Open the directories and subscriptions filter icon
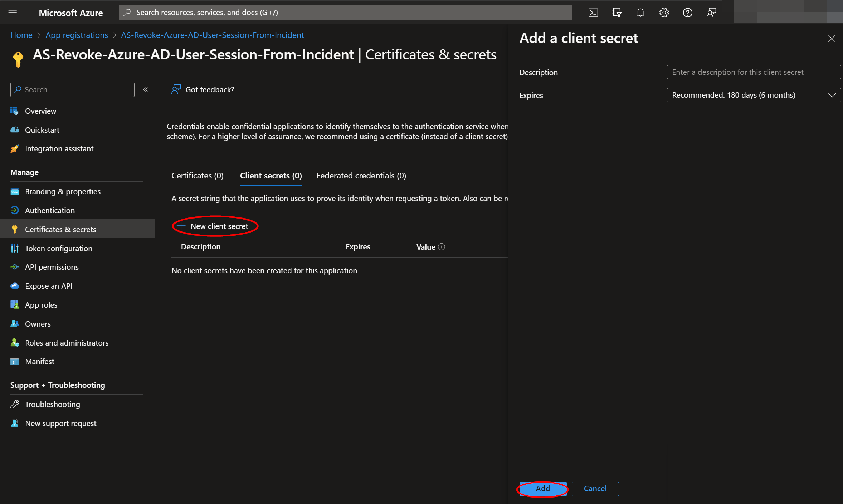The width and height of the screenshot is (843, 504). coord(617,13)
